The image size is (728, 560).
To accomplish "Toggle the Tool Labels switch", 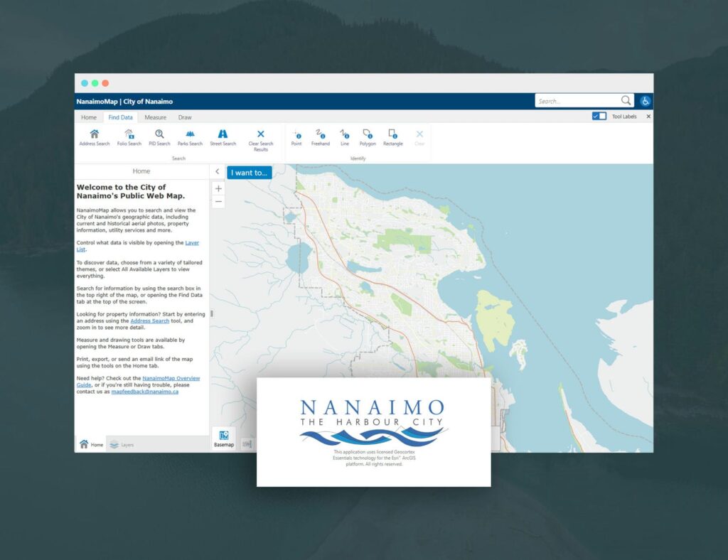I will click(599, 117).
